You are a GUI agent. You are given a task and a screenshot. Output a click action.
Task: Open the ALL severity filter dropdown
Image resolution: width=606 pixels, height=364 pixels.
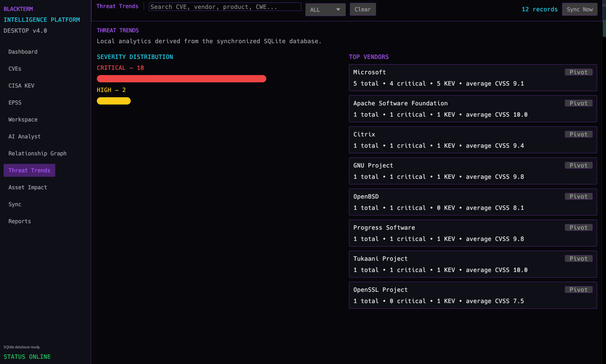(326, 10)
